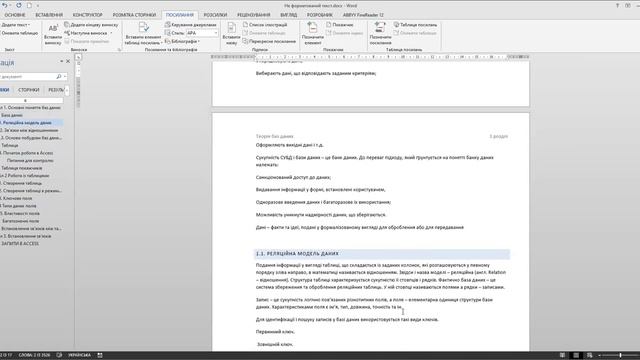Screen dimensions: 640x360
Task: Open the РОЗРОБНИК ribbon tab
Action: (320, 15)
